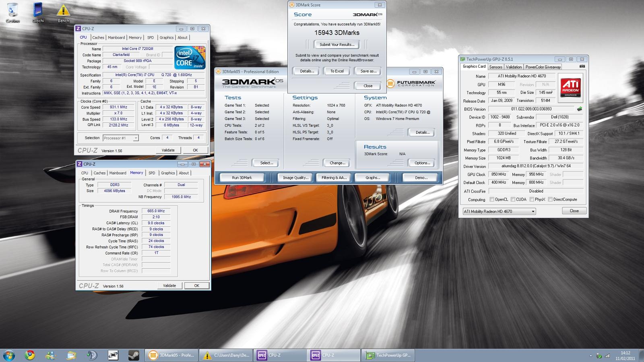Click the 3DMark05 window title icon

click(x=219, y=72)
